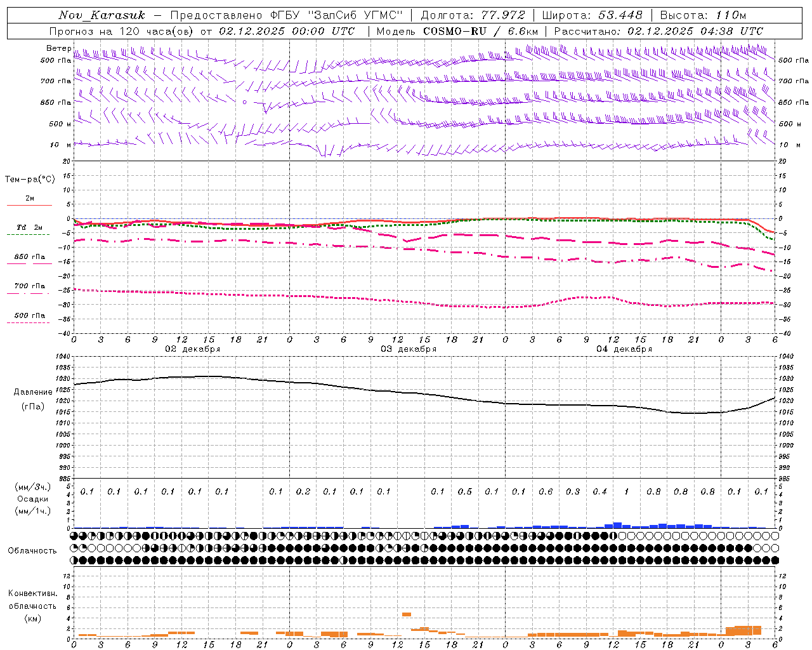Image resolution: width=812 pixels, height=650 pixels.
Task: Click the 'Тем-ра(°C)' temperature panel label
Action: (30, 180)
